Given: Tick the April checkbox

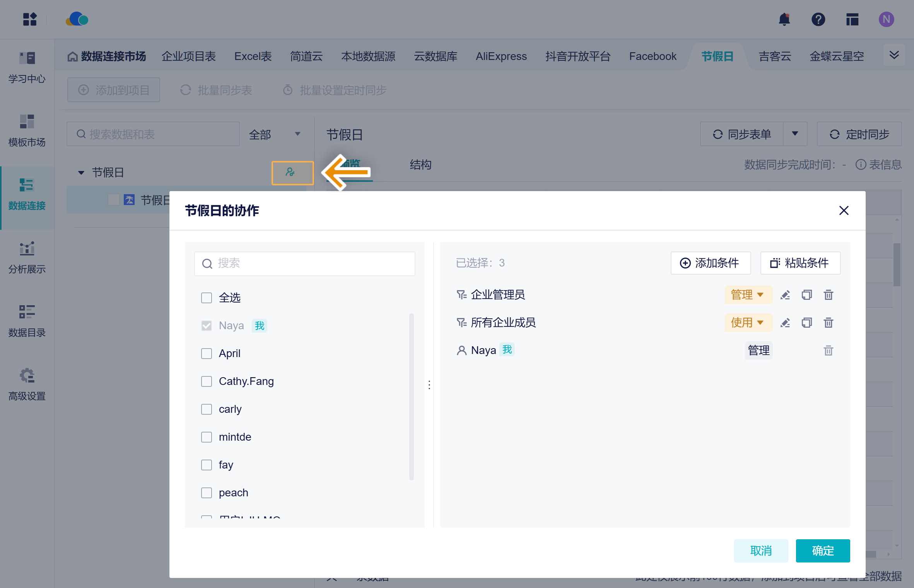Looking at the screenshot, I should point(207,354).
